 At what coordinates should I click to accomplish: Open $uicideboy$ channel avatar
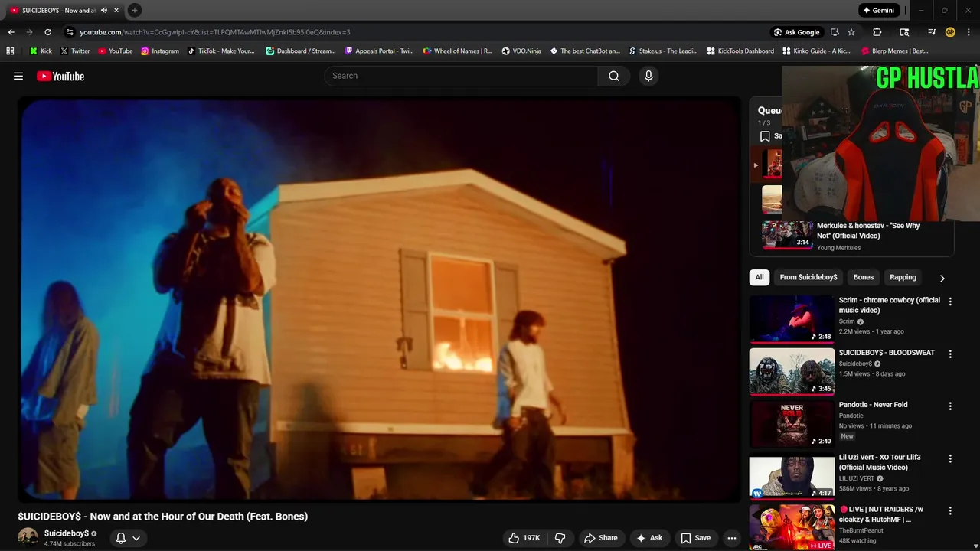click(x=28, y=537)
